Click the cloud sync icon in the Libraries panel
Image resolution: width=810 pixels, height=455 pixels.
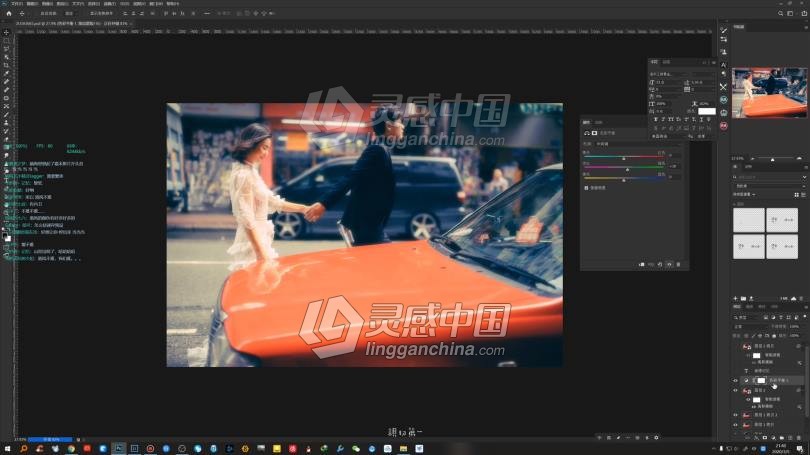[x=793, y=299]
